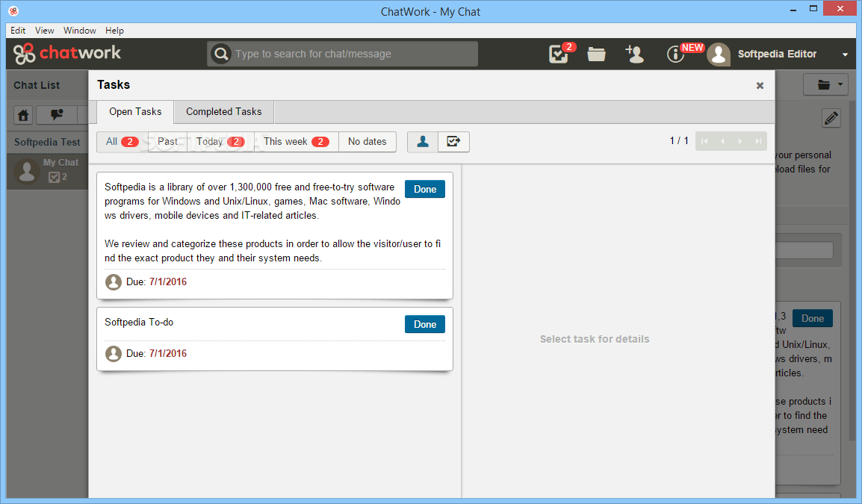
Task: Open the info icon marked NEW
Action: click(x=675, y=54)
